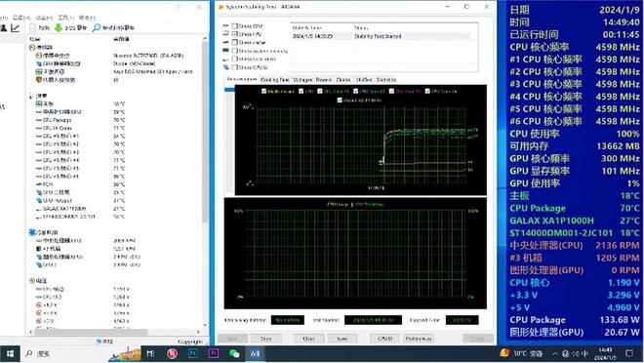
Task: Click the Preferences button
Action: pos(418,339)
